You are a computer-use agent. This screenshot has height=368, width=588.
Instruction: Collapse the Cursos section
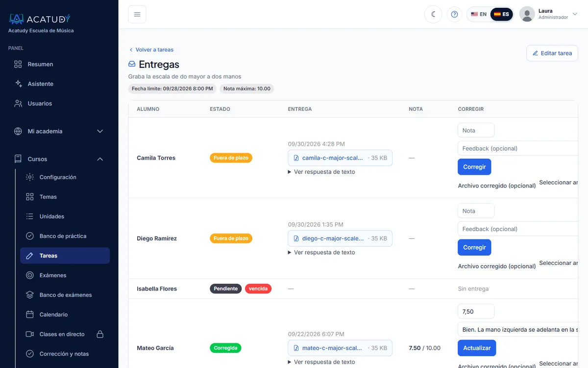pos(59,159)
